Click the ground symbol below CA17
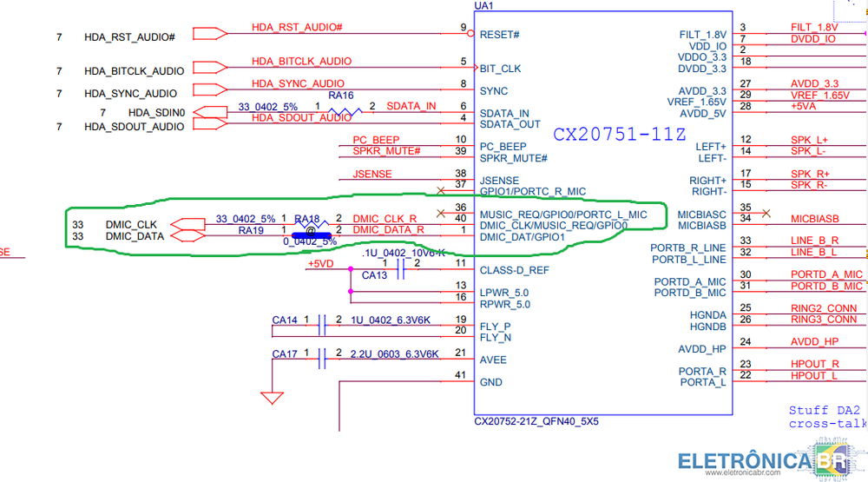The width and height of the screenshot is (868, 482). pos(273,398)
